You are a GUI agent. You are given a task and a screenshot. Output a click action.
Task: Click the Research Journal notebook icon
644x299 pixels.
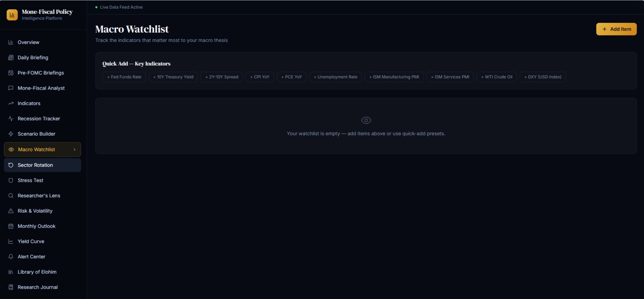click(x=11, y=287)
